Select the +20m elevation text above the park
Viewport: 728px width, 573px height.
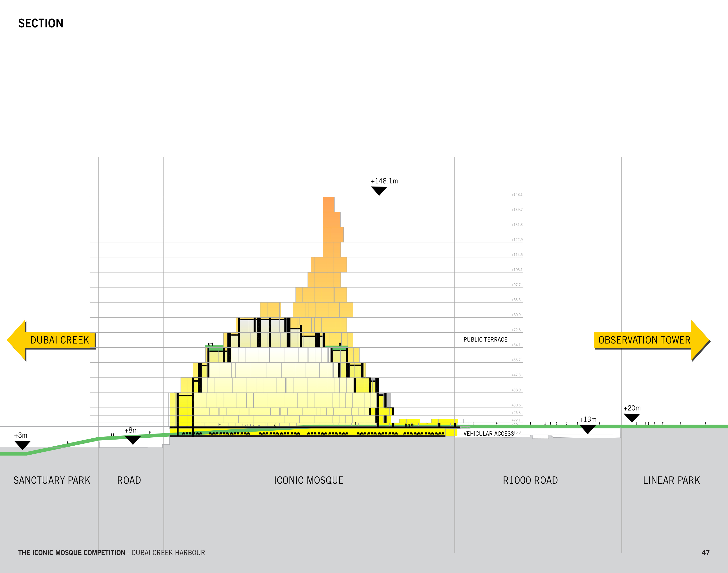(632, 408)
